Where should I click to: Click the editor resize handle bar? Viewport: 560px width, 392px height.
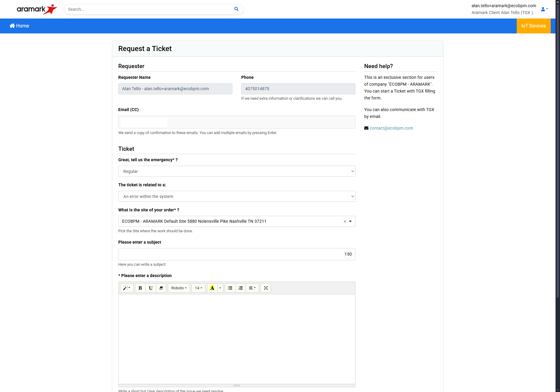237,385
